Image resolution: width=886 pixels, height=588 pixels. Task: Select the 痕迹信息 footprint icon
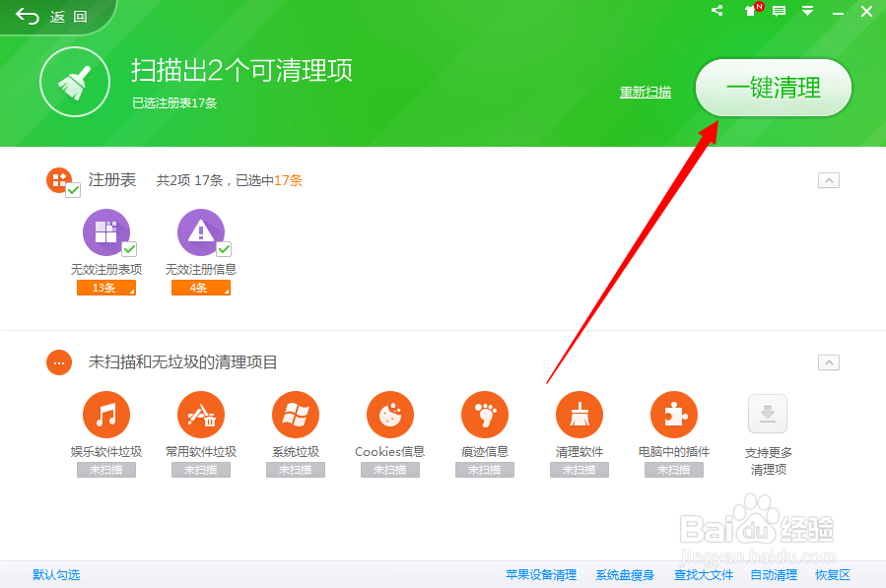(485, 415)
